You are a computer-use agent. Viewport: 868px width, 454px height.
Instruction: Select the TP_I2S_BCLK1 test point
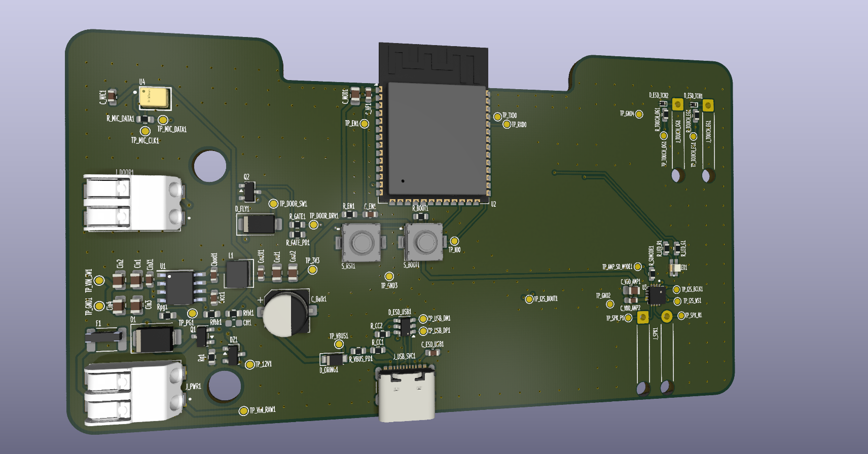677,289
